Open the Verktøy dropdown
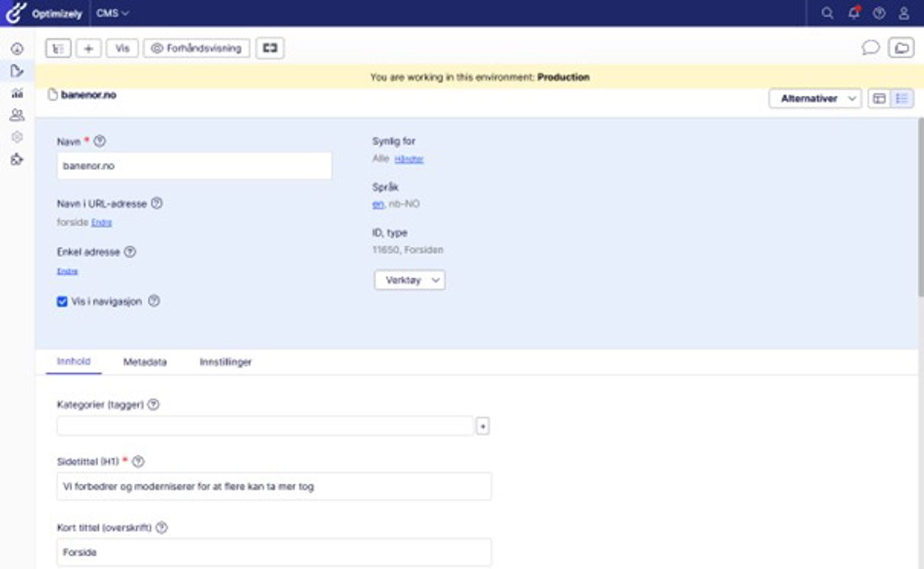 tap(409, 280)
